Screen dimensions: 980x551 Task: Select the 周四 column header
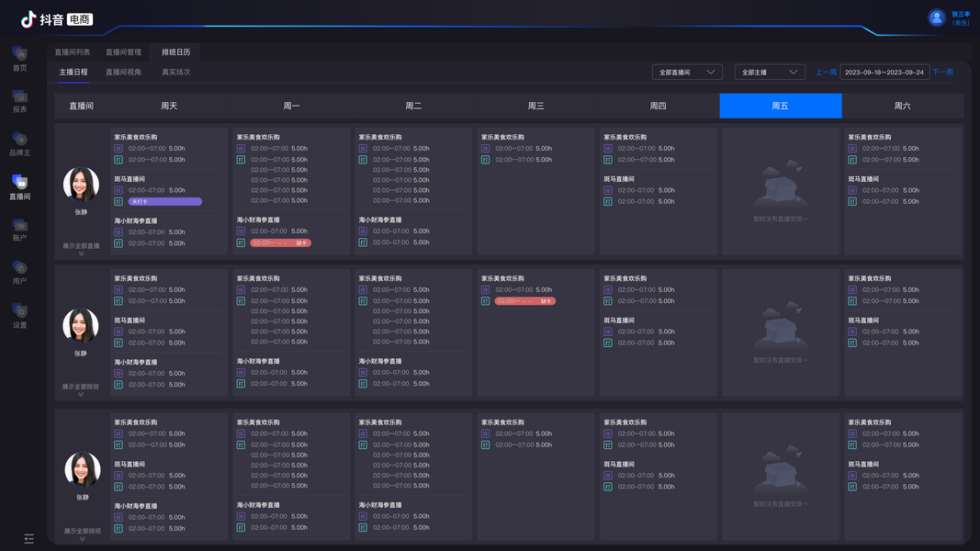tap(658, 106)
